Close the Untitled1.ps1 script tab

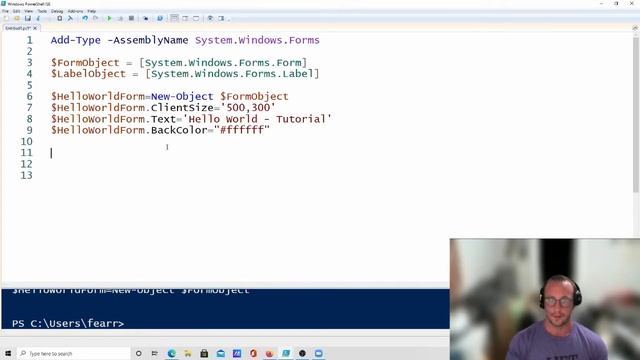point(35,28)
